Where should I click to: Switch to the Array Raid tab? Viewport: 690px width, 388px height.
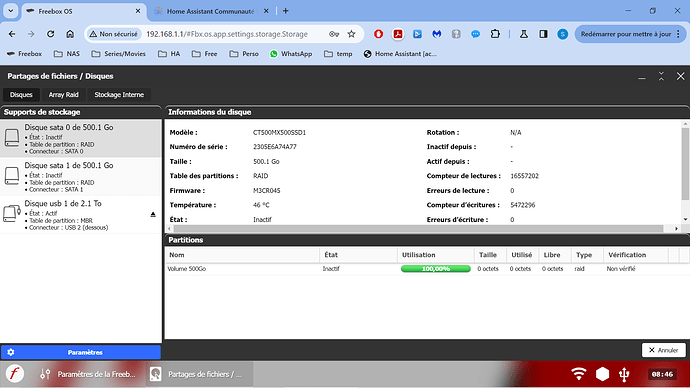point(63,95)
